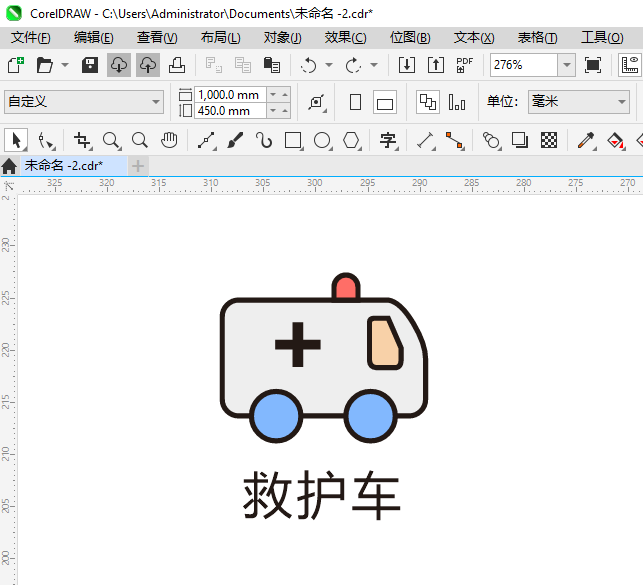This screenshot has width=643, height=585.
Task: Select the left blue wheel of the ambulance
Action: click(x=276, y=416)
